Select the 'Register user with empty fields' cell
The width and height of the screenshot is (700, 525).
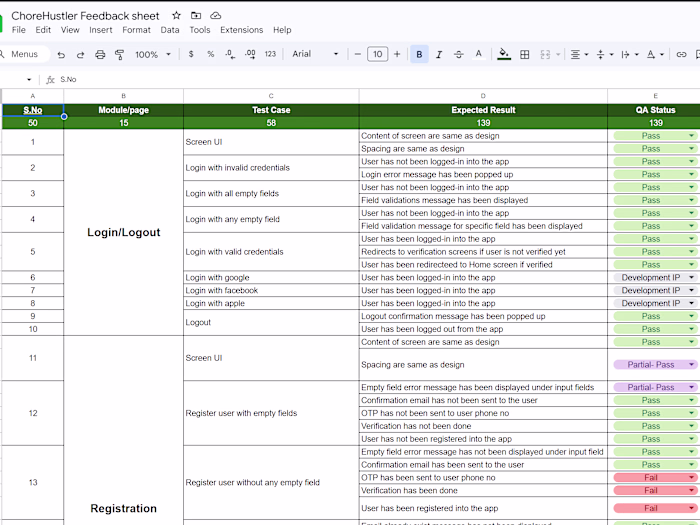[271, 413]
